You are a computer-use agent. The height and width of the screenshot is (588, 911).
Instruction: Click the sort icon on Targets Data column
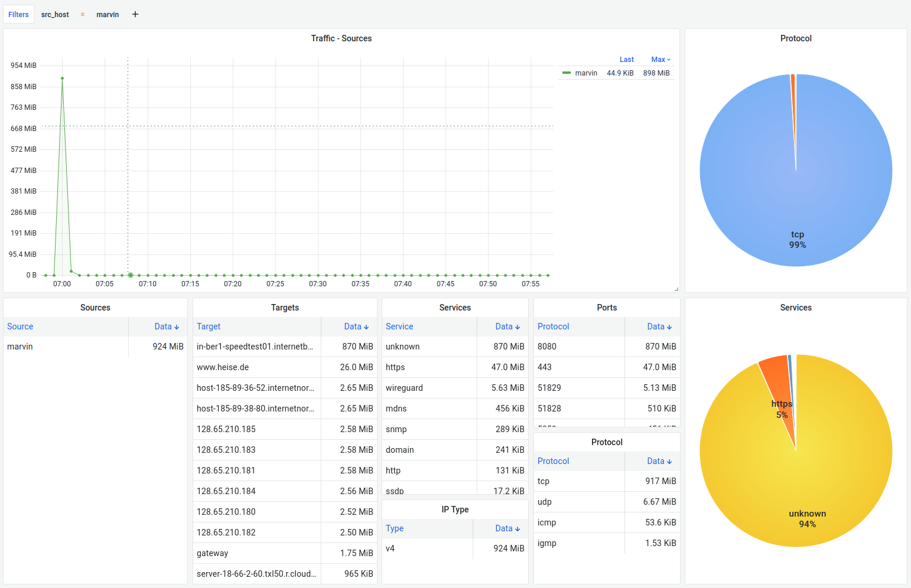click(367, 326)
